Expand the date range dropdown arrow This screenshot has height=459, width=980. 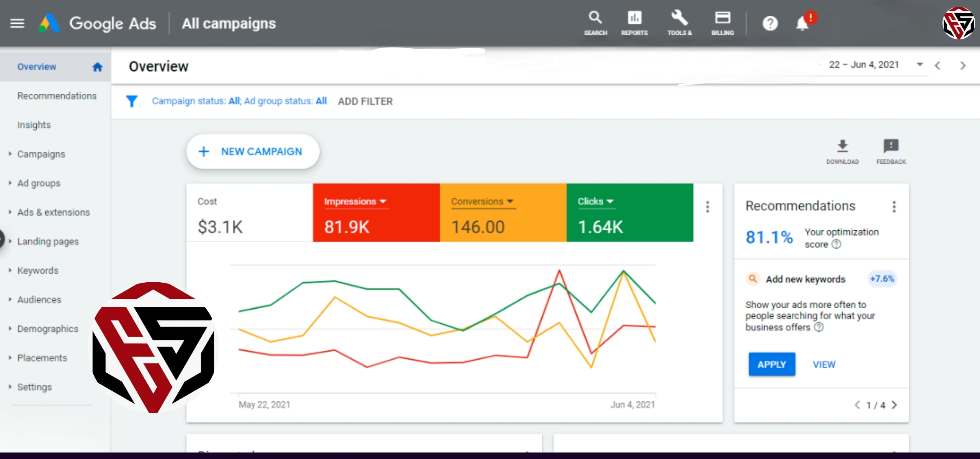[x=920, y=64]
